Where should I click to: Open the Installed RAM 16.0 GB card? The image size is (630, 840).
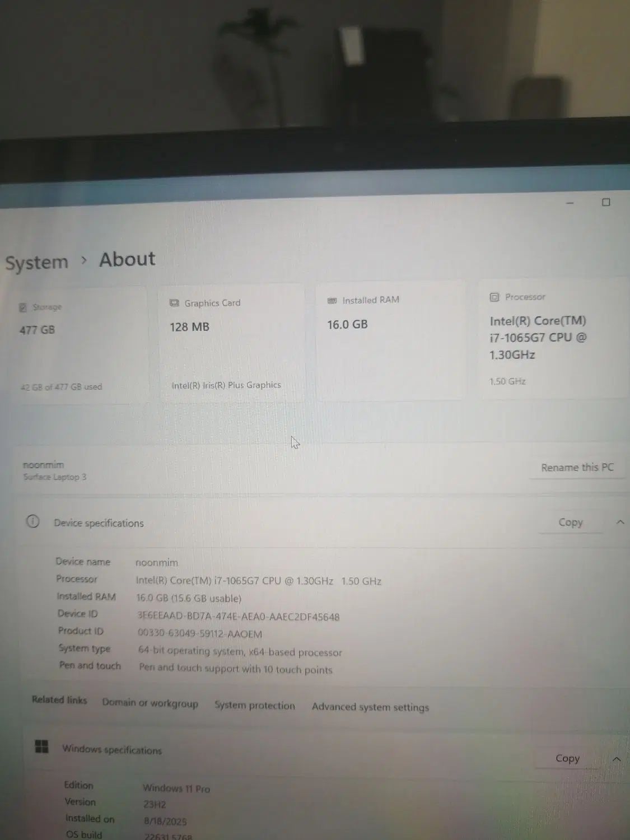(390, 340)
